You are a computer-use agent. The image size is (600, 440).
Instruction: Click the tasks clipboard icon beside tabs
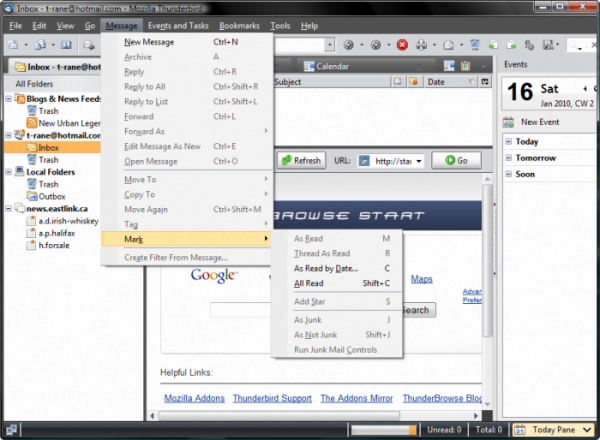pos(465,66)
